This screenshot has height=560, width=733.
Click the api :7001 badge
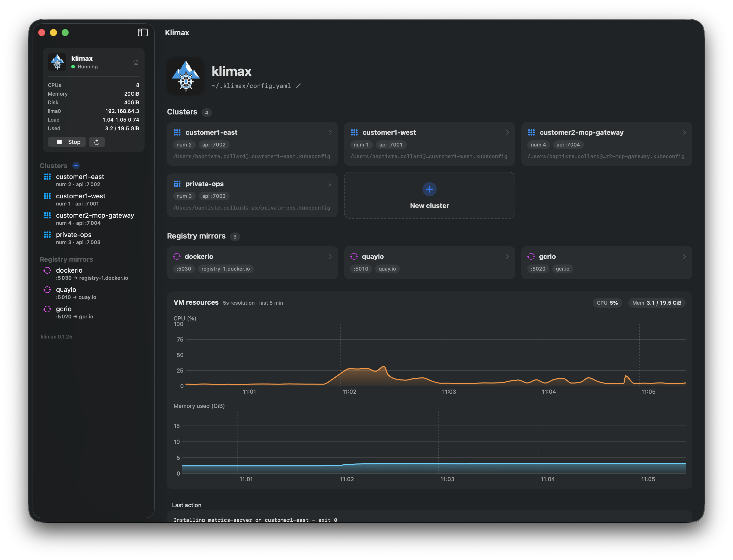pyautogui.click(x=391, y=145)
